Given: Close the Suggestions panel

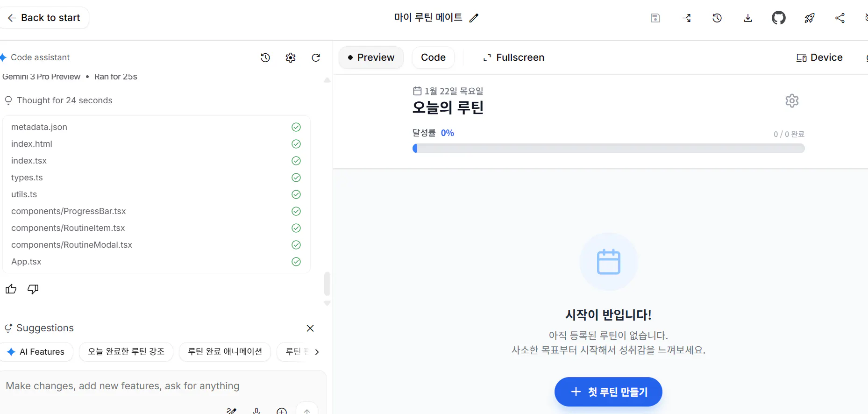Looking at the screenshot, I should [310, 328].
